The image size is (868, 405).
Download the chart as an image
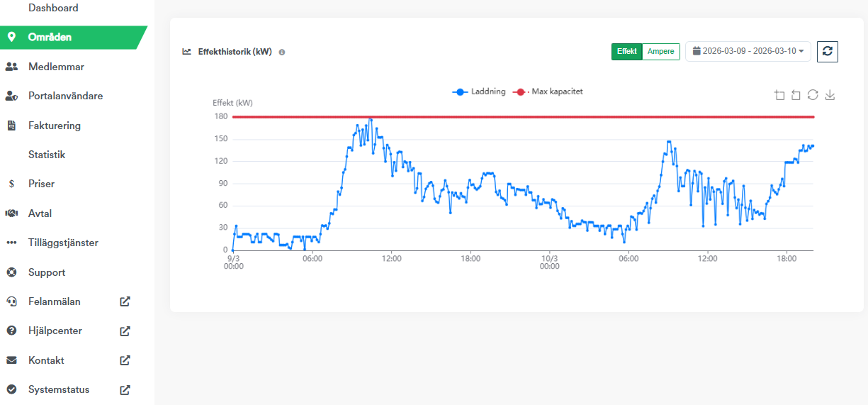coord(830,95)
